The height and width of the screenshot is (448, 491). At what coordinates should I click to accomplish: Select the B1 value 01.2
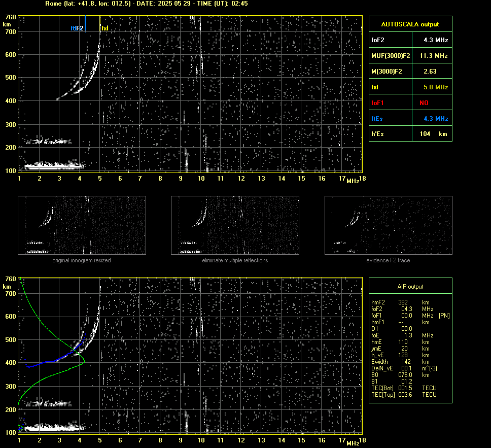pos(407,381)
